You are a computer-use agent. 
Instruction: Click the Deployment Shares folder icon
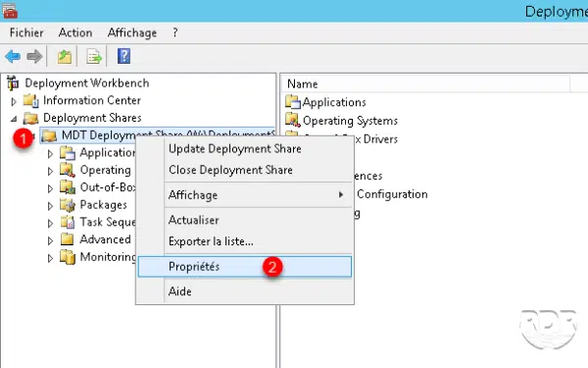[30, 118]
